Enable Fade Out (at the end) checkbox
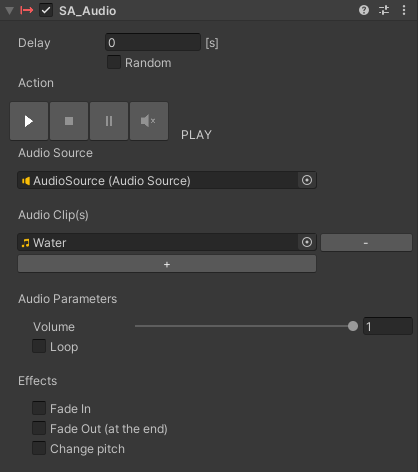Screen dimensions: 418x472 click(x=39, y=428)
